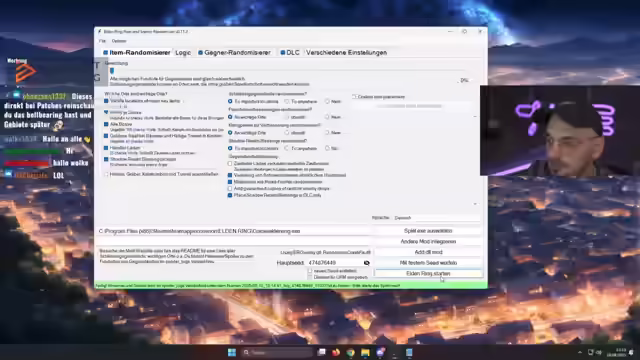Toggle seed visibility eye icon
640x360 pixels.
coord(367,263)
